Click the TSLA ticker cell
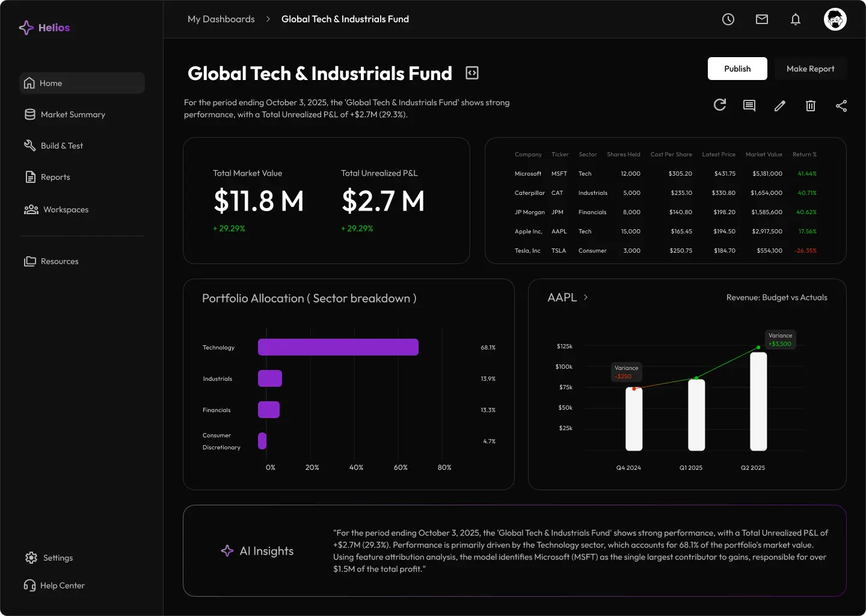 (559, 251)
